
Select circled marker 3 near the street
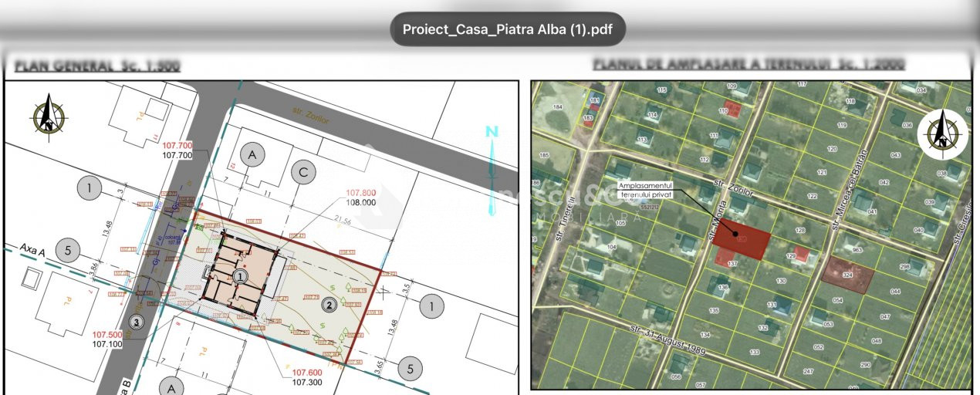pyautogui.click(x=136, y=322)
